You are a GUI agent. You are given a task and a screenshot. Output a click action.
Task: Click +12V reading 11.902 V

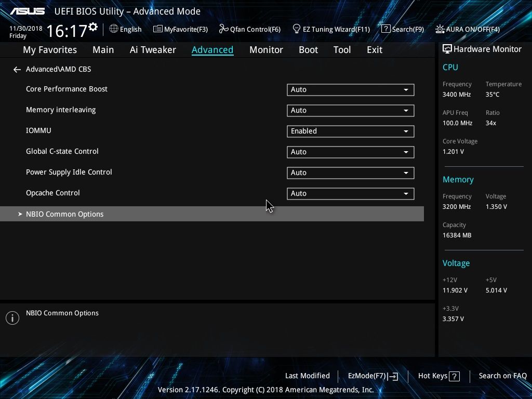(455, 290)
